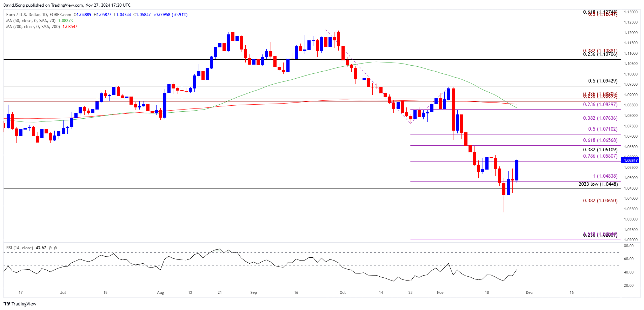Click the Dec date on the time axis

click(x=529, y=292)
